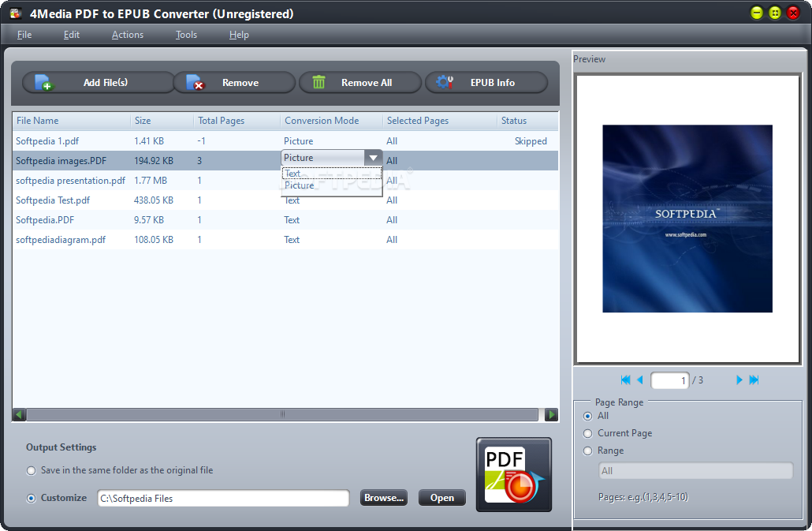The width and height of the screenshot is (812, 531).
Task: Go to previous preview page
Action: (639, 380)
